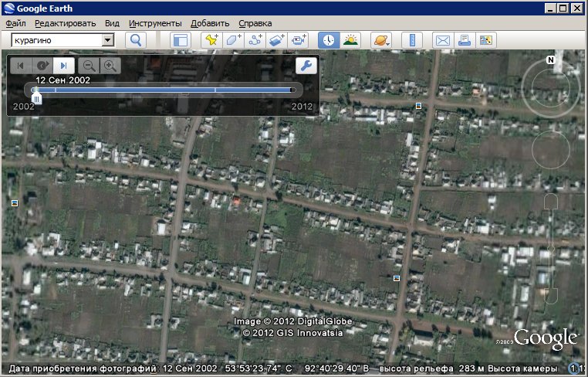Image resolution: width=588 pixels, height=377 pixels.
Task: Click the record tour camera icon
Action: [x=299, y=40]
